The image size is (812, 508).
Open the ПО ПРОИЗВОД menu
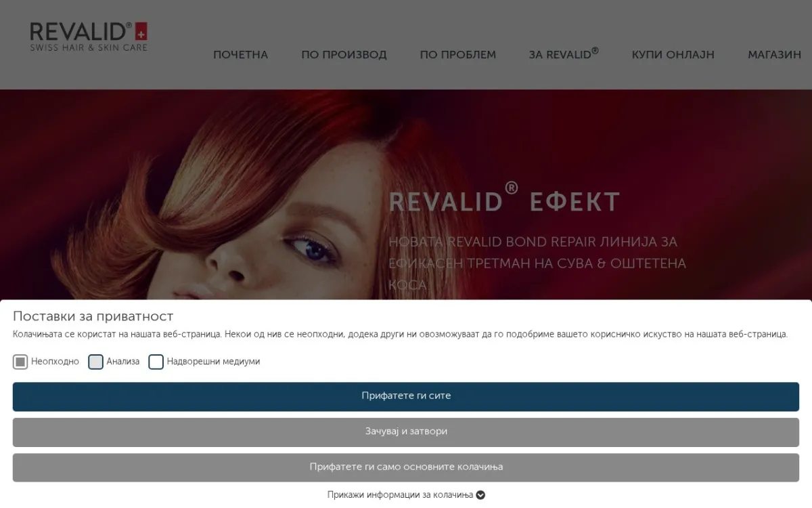[344, 55]
